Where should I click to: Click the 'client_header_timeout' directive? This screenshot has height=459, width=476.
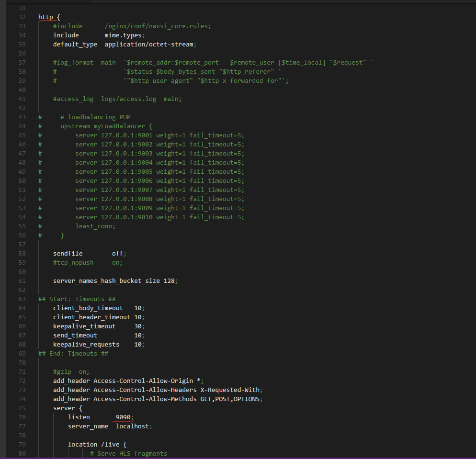pos(91,317)
